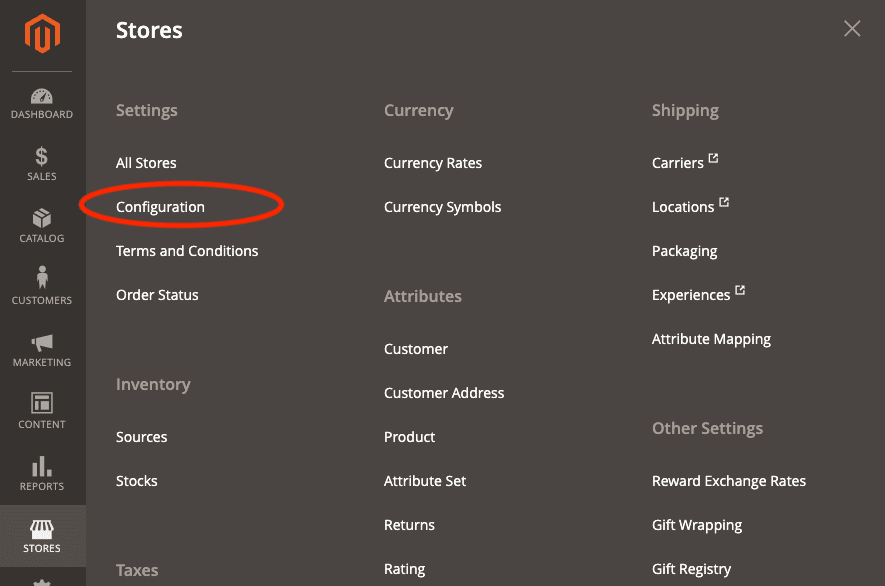View Order Status settings
This screenshot has height=586, width=885.
155,294
